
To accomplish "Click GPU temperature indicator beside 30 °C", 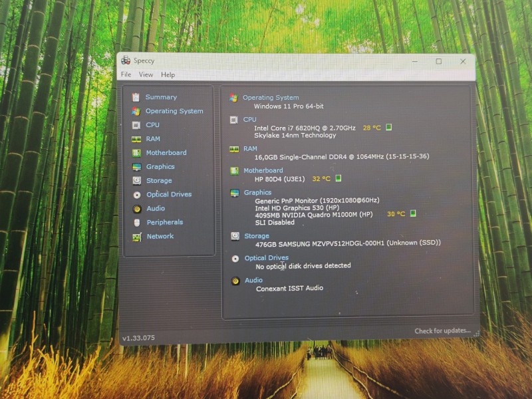I will (413, 213).
